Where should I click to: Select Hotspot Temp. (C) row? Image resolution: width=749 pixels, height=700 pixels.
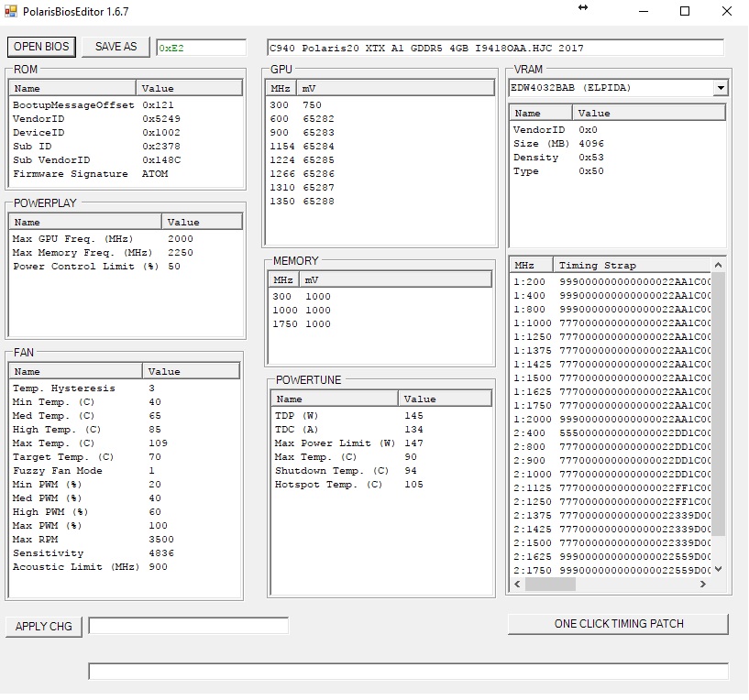click(x=381, y=485)
